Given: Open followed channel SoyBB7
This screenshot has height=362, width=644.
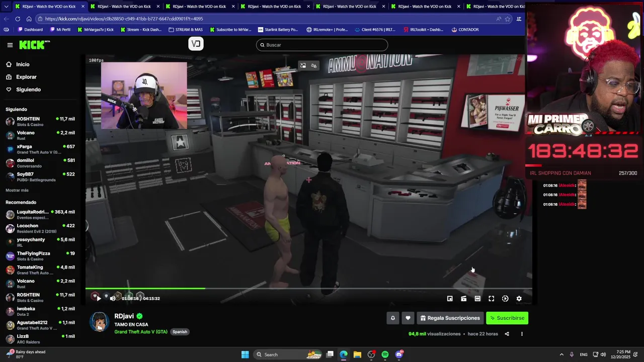Looking at the screenshot, I should coord(40,177).
